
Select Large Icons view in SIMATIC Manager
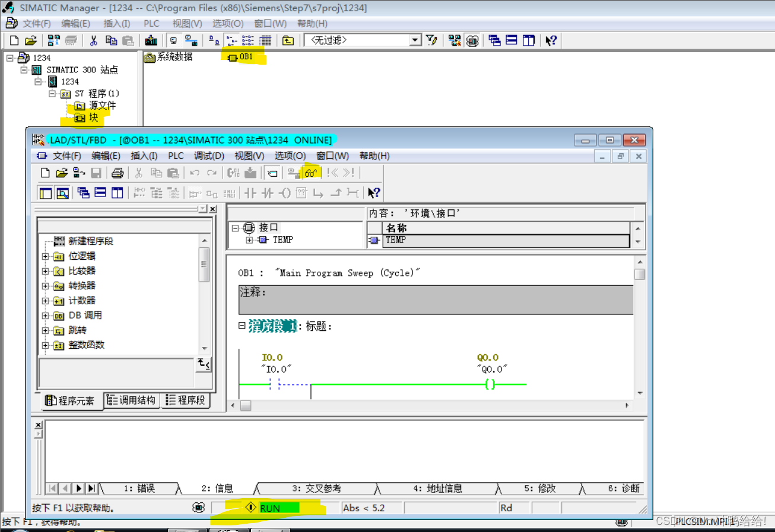coord(214,40)
